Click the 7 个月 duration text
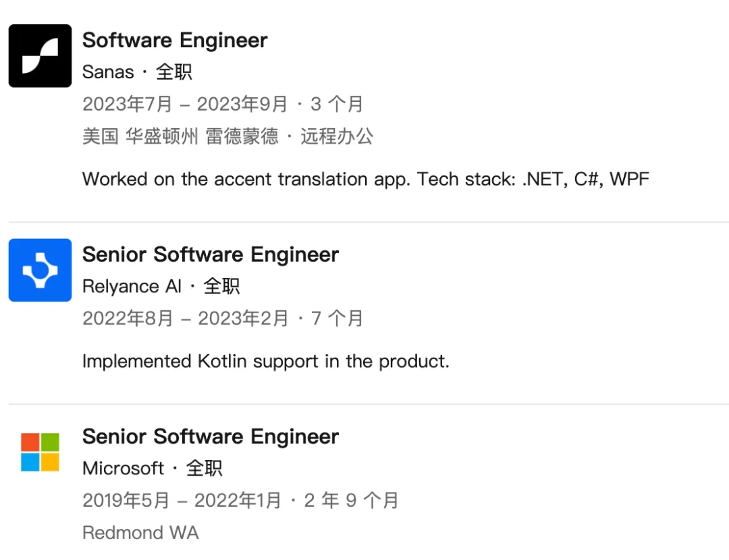 pos(337,318)
